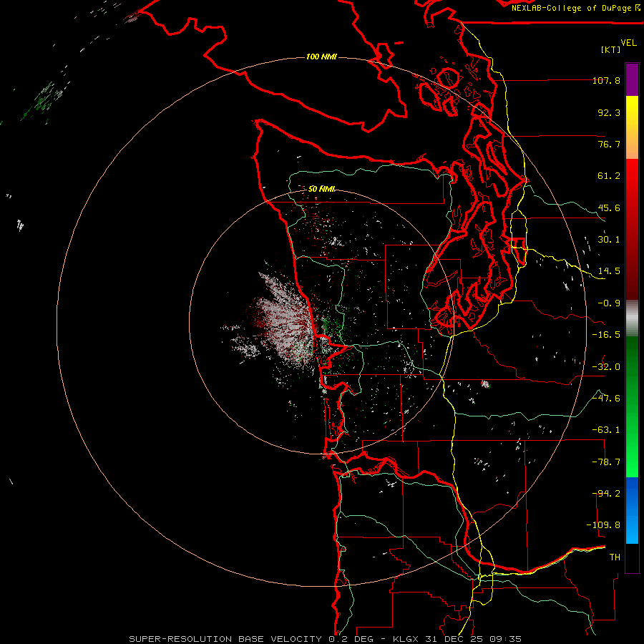Image resolution: width=644 pixels, height=644 pixels.
Task: Click the 61.2 value on velocity scale
Action: click(609, 176)
